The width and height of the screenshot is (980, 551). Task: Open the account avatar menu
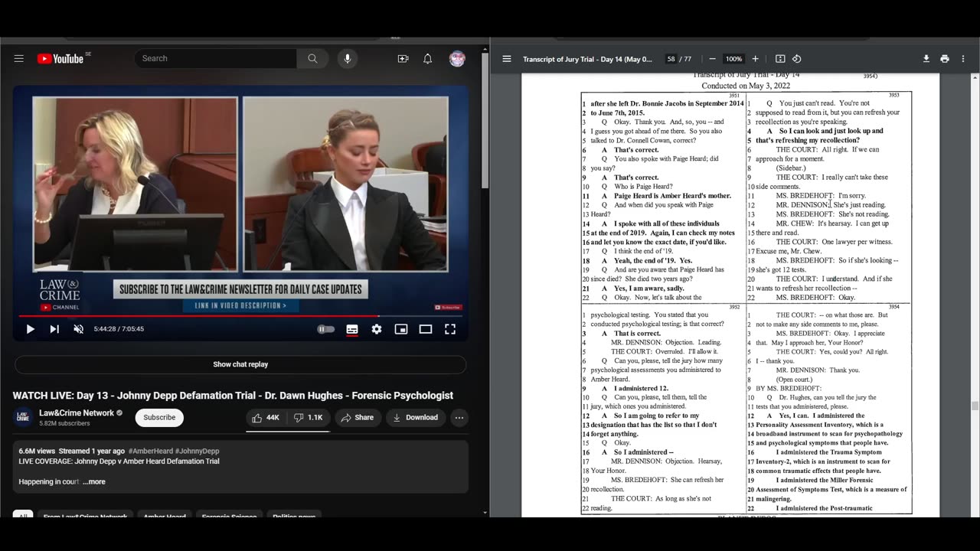coord(457,59)
